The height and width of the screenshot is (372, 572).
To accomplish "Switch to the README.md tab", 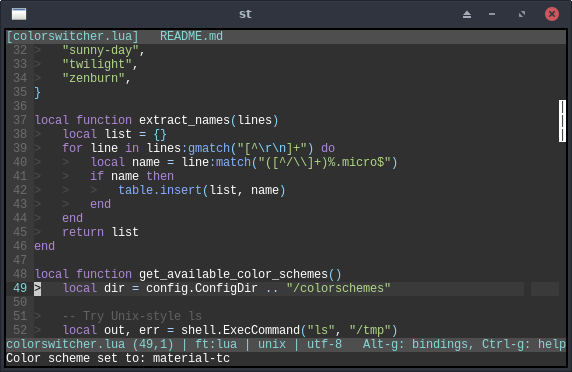I will tap(191, 36).
